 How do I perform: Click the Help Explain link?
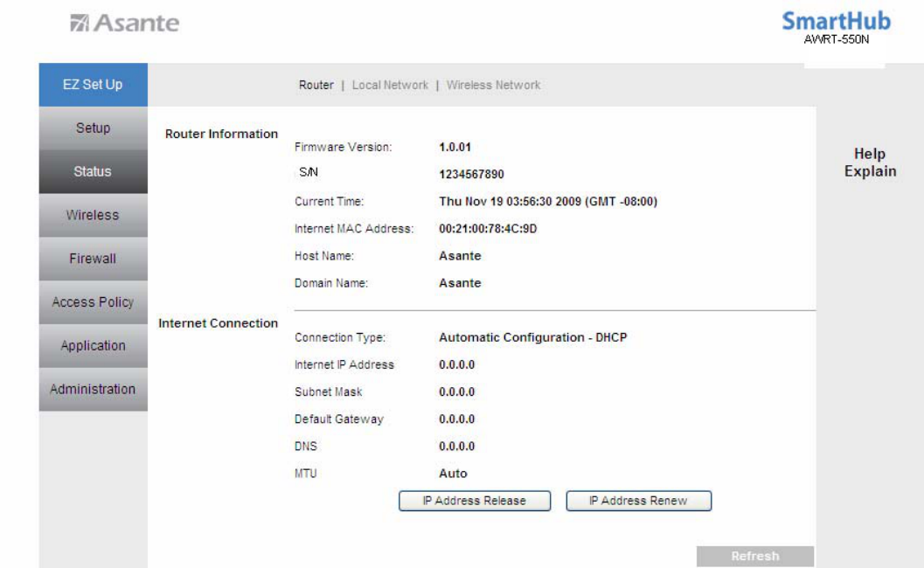870,163
